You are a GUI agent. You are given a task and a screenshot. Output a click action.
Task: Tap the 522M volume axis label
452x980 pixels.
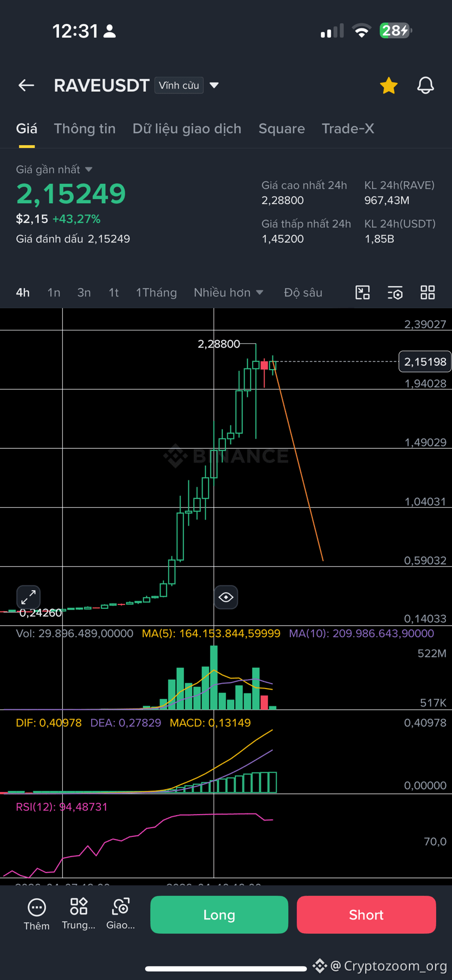(432, 654)
